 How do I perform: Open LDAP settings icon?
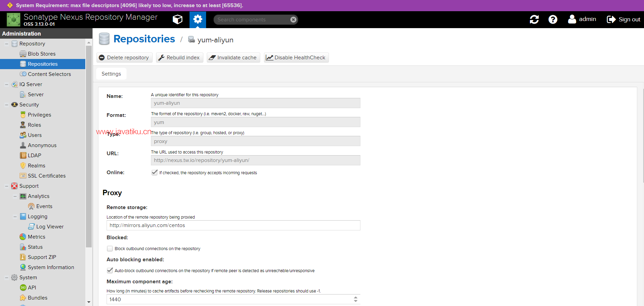click(x=23, y=156)
